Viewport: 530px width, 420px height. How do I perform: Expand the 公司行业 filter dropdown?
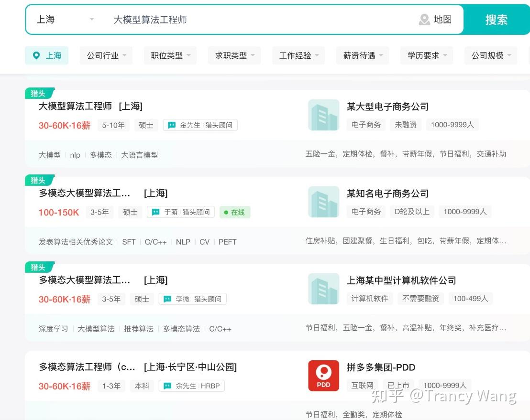coord(106,55)
